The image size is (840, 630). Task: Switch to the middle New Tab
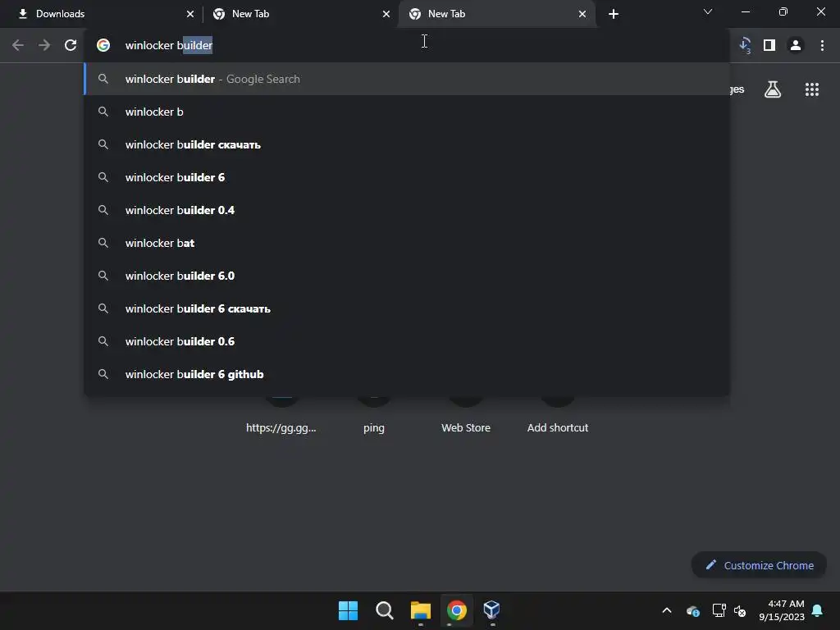pos(300,14)
